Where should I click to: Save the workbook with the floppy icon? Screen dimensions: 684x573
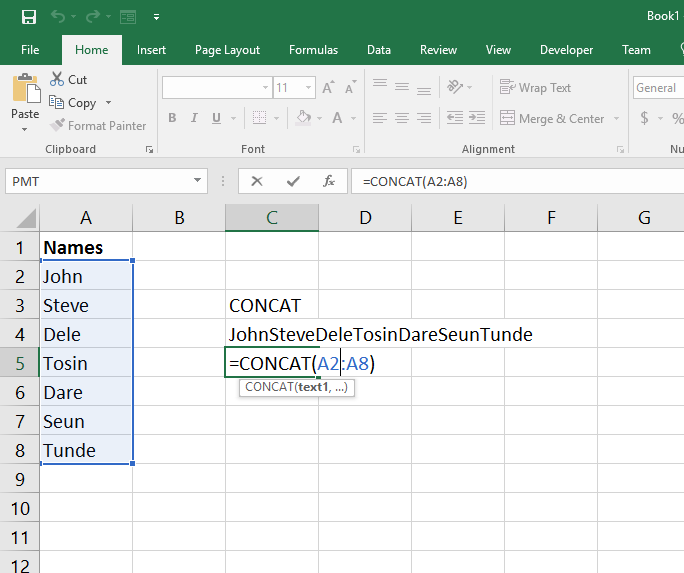(29, 17)
